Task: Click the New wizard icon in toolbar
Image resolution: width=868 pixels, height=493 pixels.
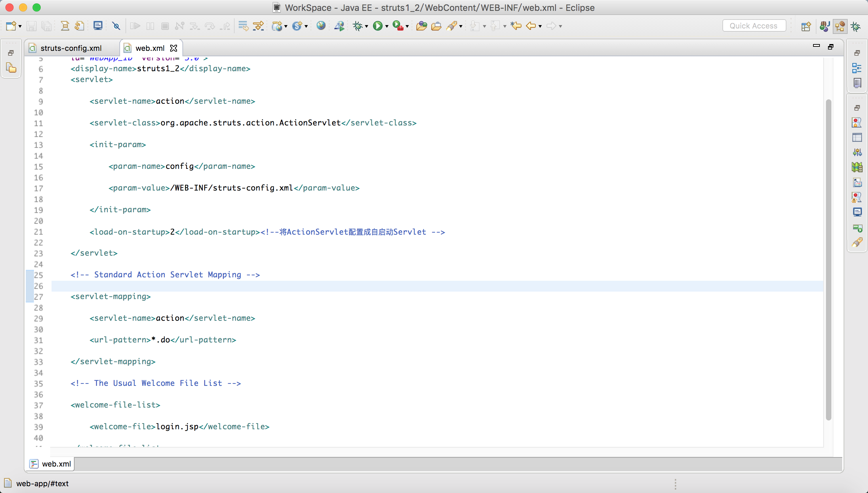Action: pyautogui.click(x=11, y=26)
